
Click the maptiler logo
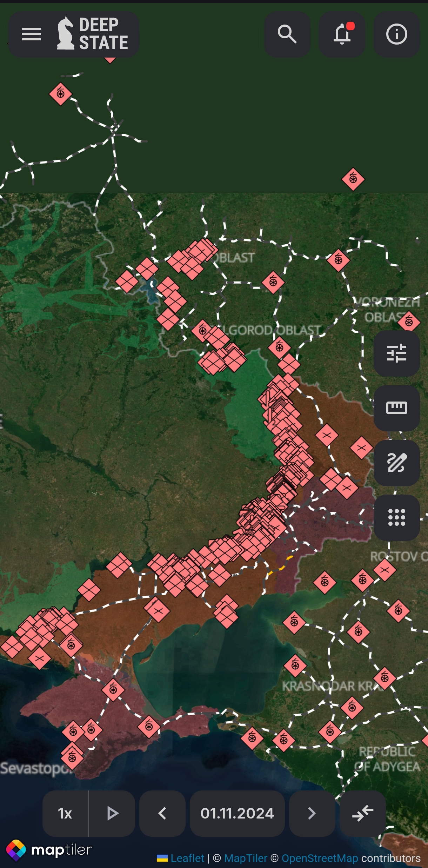pyautogui.click(x=49, y=850)
